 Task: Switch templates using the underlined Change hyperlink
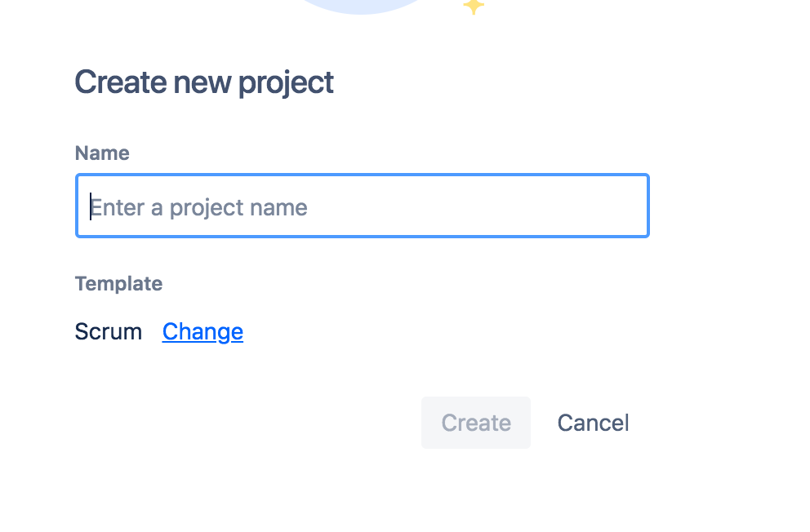tap(202, 332)
